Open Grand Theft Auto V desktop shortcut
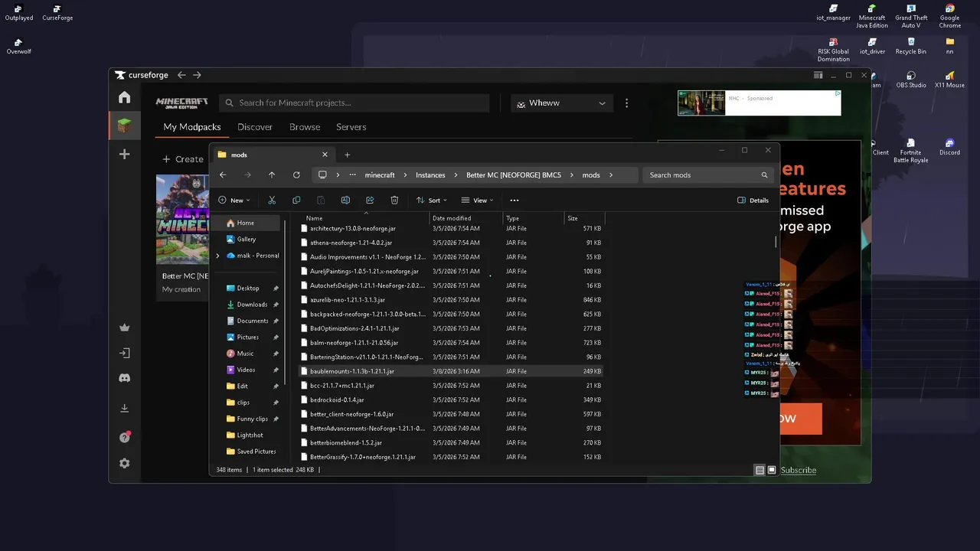The image size is (980, 551). (911, 15)
